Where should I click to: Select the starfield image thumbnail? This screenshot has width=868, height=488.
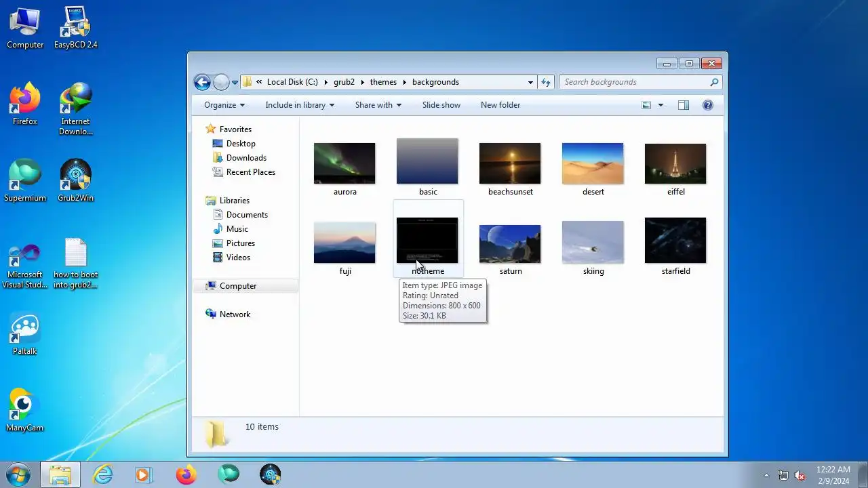coord(675,241)
